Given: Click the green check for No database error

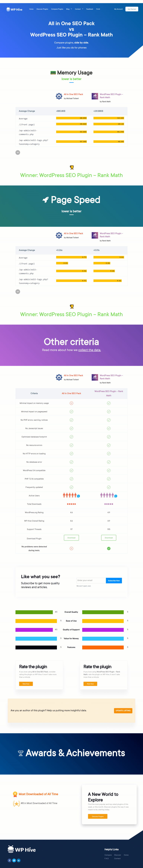Looking at the screenshot, I should point(71,462).
